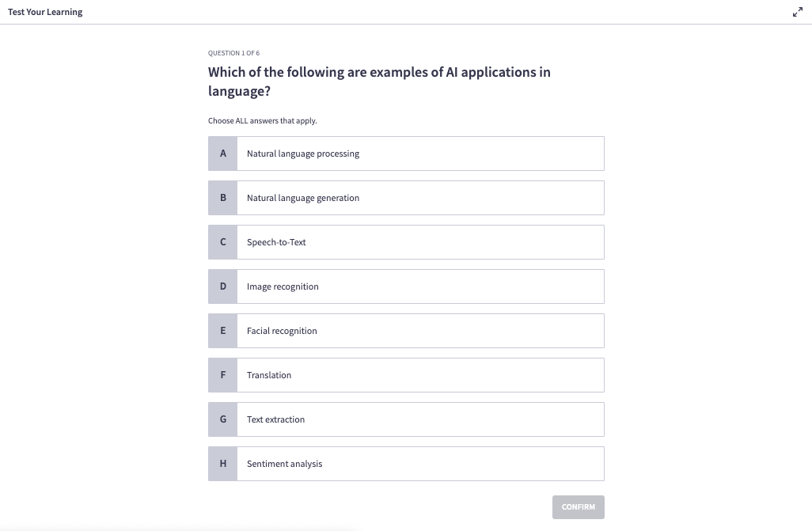
Task: Click the letter E answer badge
Action: point(222,331)
